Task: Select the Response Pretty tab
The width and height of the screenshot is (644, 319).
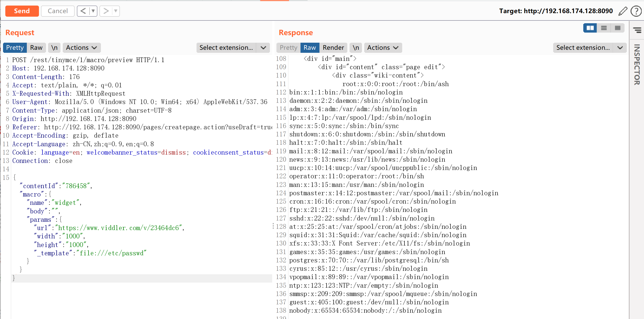Action: (x=288, y=48)
